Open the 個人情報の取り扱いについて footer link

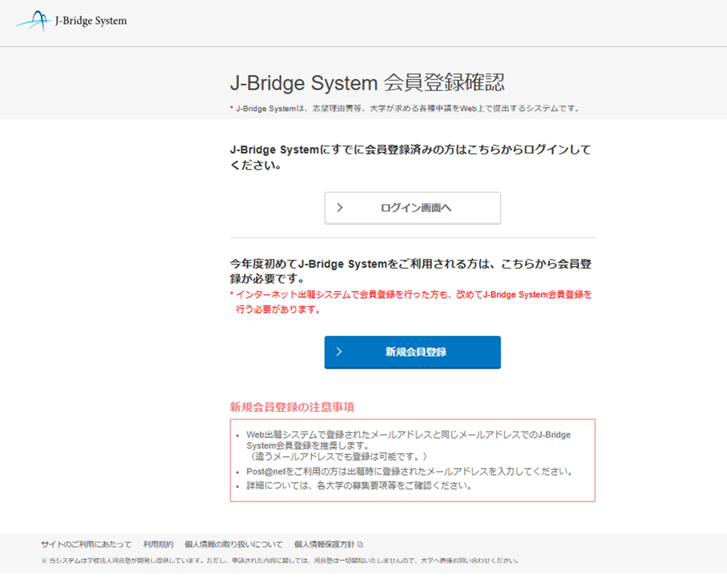pos(233,545)
